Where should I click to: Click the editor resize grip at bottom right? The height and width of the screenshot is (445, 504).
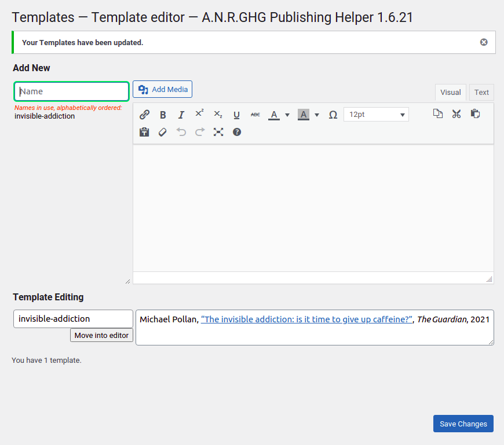490,279
